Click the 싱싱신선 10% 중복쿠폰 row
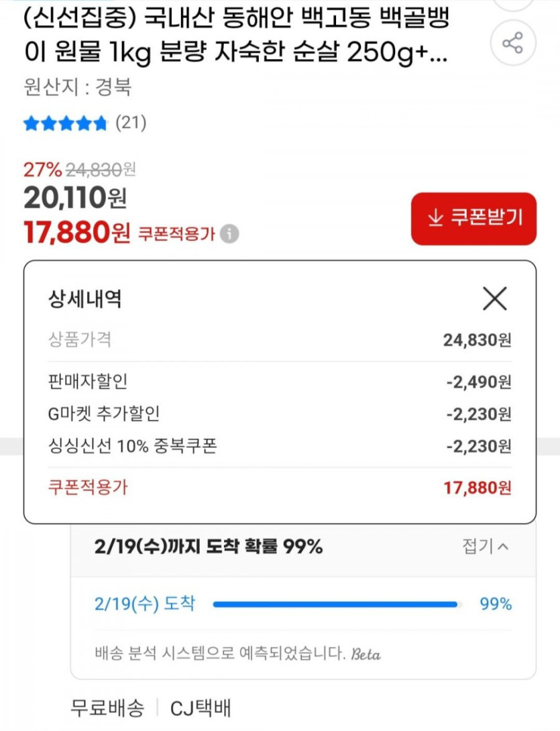The width and height of the screenshot is (560, 731). (280, 447)
